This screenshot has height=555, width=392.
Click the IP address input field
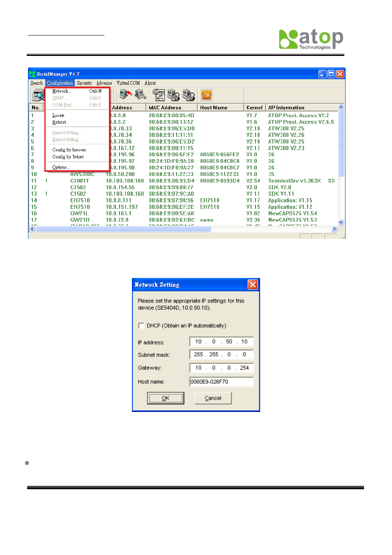click(x=221, y=342)
